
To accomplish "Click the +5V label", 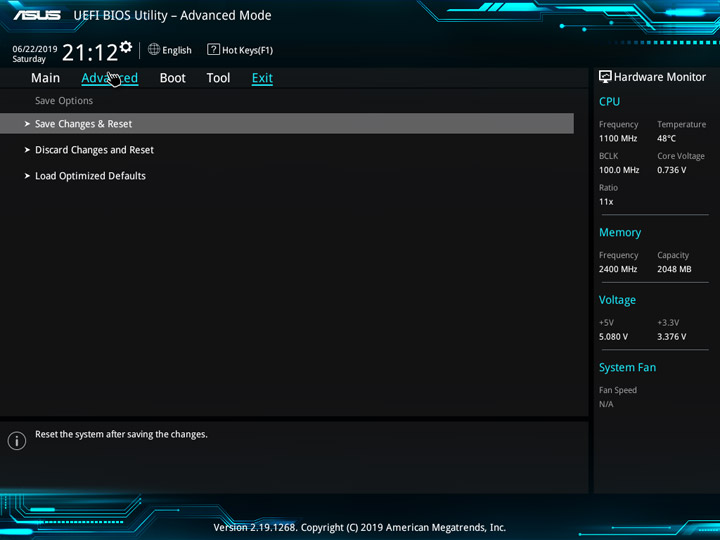I will (x=606, y=323).
